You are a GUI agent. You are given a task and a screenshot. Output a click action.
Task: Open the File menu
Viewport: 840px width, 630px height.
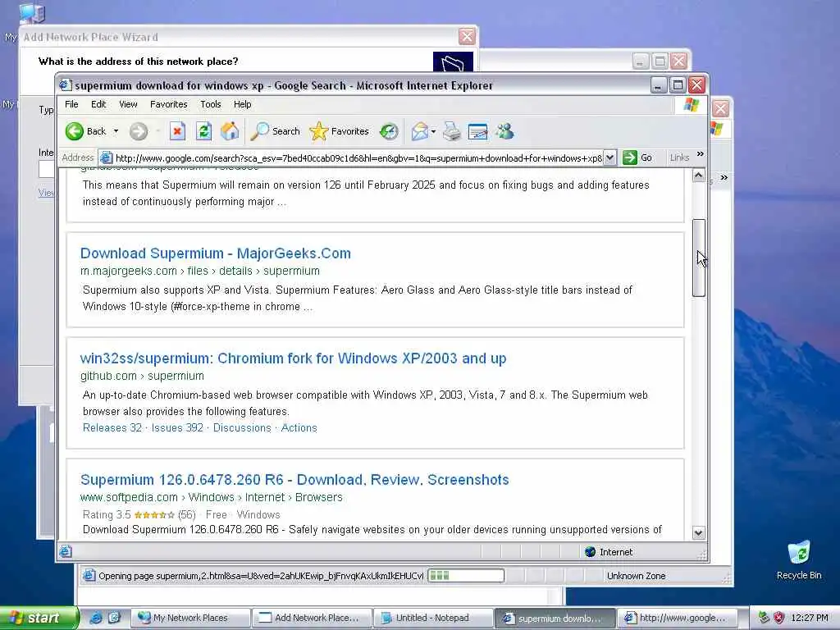tap(71, 104)
